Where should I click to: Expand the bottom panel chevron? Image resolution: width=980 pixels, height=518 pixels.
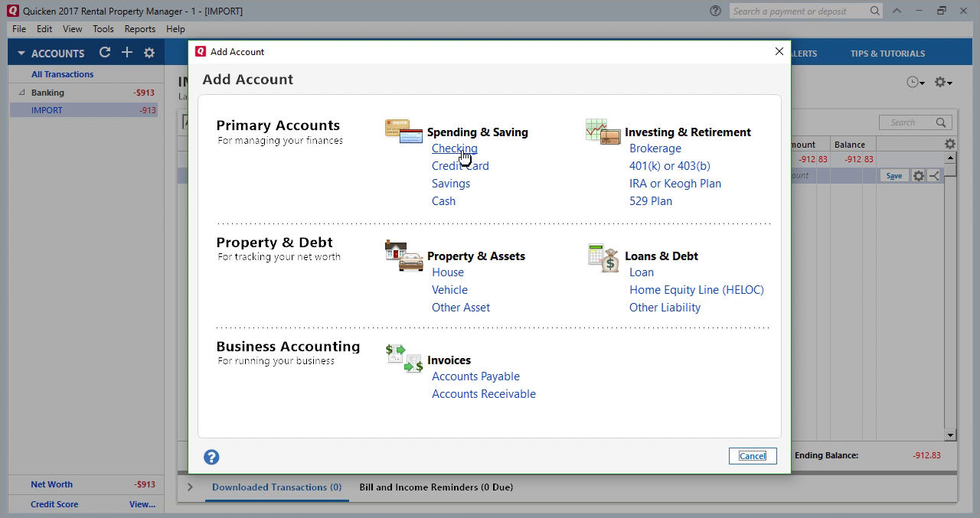tap(190, 487)
